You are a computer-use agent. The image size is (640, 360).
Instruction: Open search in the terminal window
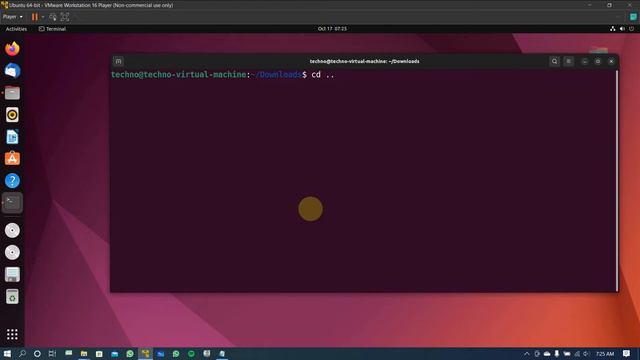[x=554, y=61]
